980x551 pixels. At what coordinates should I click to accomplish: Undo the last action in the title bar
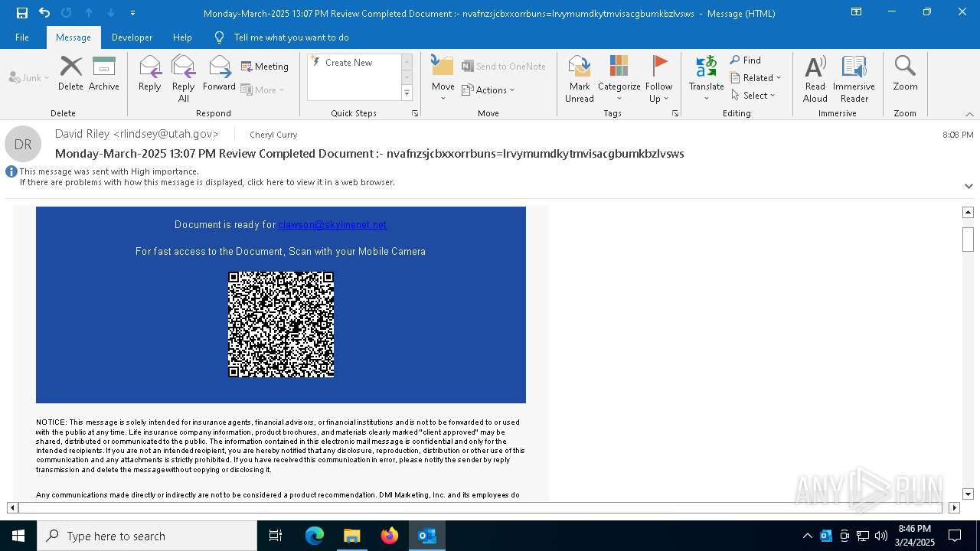click(44, 13)
